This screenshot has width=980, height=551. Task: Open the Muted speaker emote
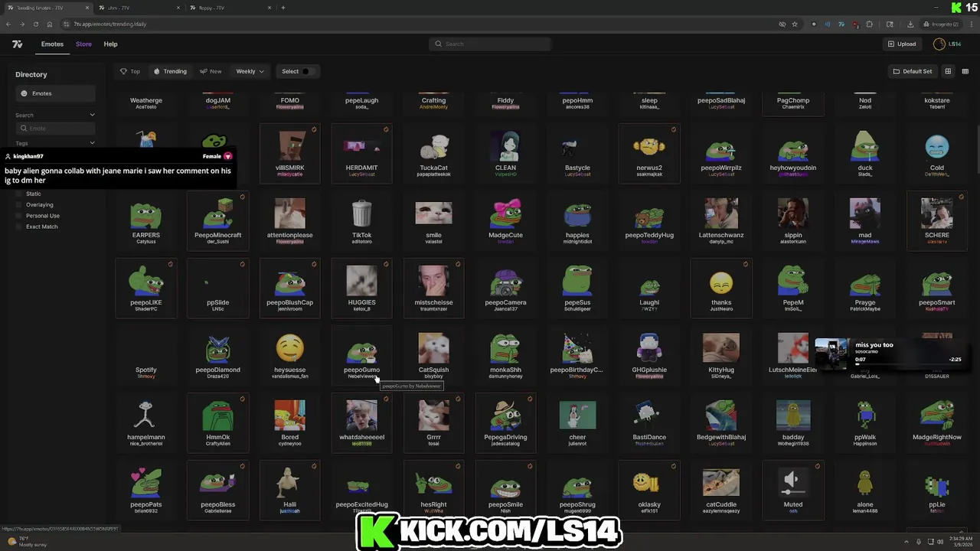point(793,490)
